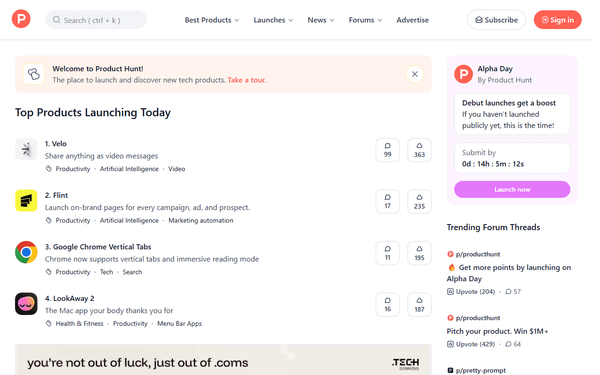
Task: Click Upvote (204) on Alpha Day thread
Action: tap(471, 292)
